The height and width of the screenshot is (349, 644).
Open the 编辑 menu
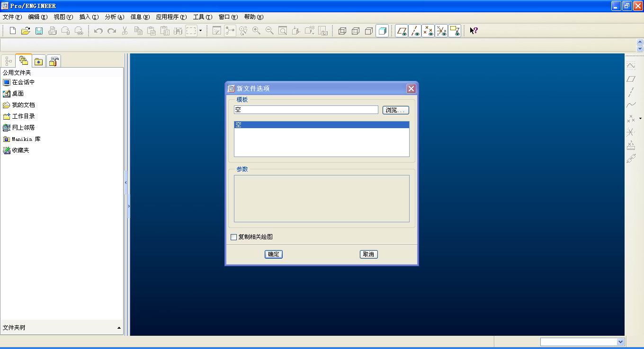click(38, 17)
